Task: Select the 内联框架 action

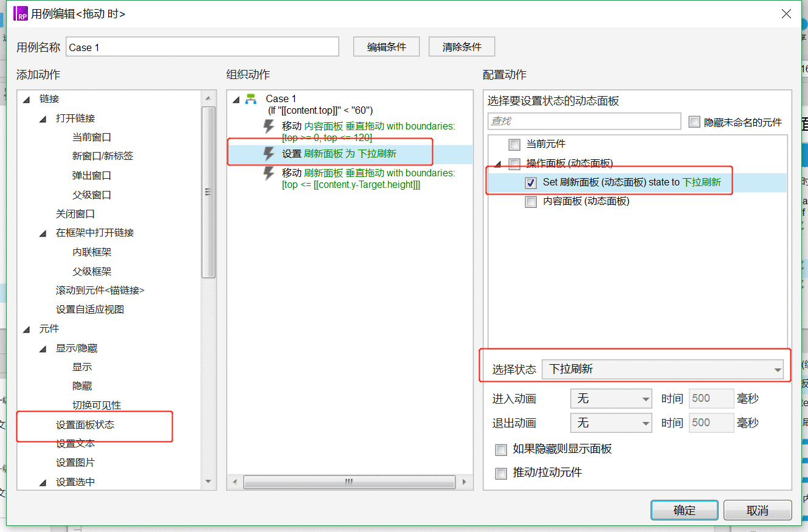Action: (92, 252)
